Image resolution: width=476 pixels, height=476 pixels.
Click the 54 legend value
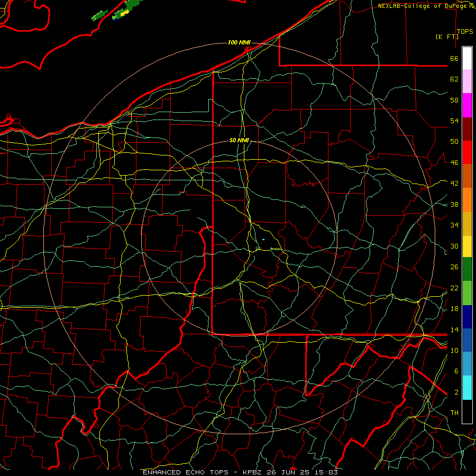(x=454, y=121)
